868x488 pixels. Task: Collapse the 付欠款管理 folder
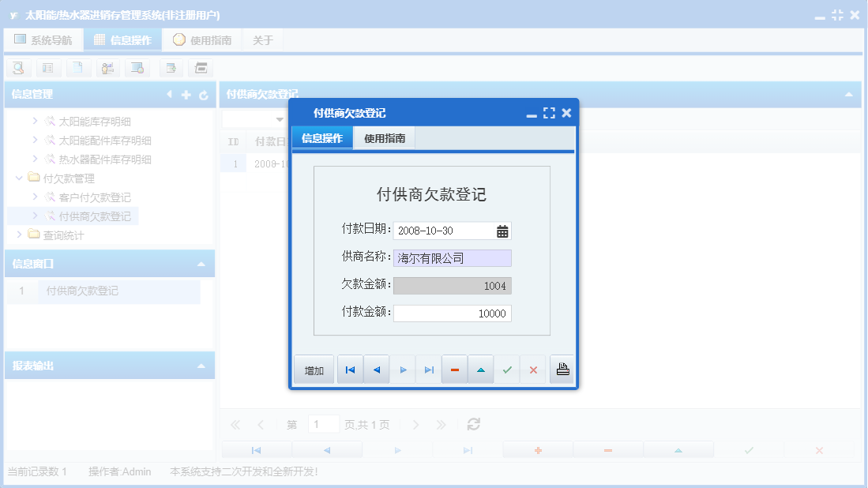click(x=19, y=178)
